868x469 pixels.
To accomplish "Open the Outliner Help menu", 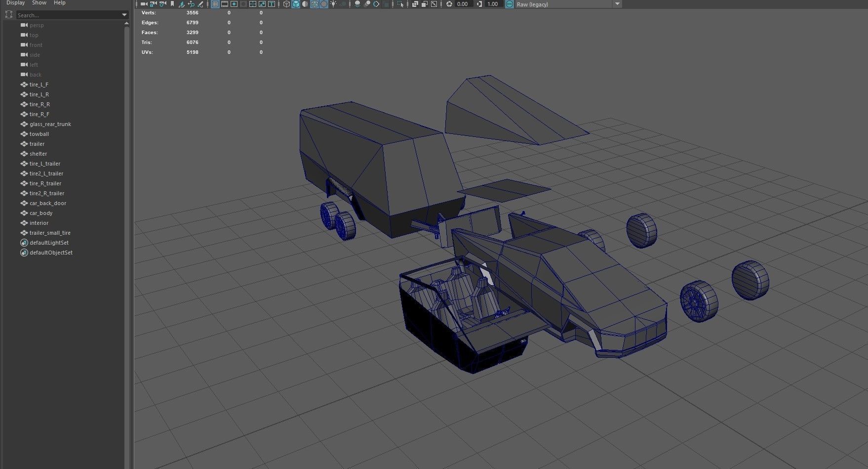I will [x=59, y=3].
